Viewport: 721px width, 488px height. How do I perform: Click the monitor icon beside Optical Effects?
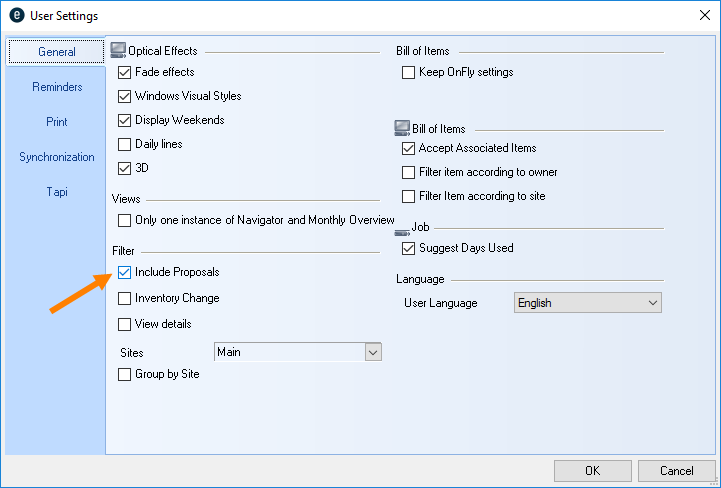pyautogui.click(x=119, y=49)
